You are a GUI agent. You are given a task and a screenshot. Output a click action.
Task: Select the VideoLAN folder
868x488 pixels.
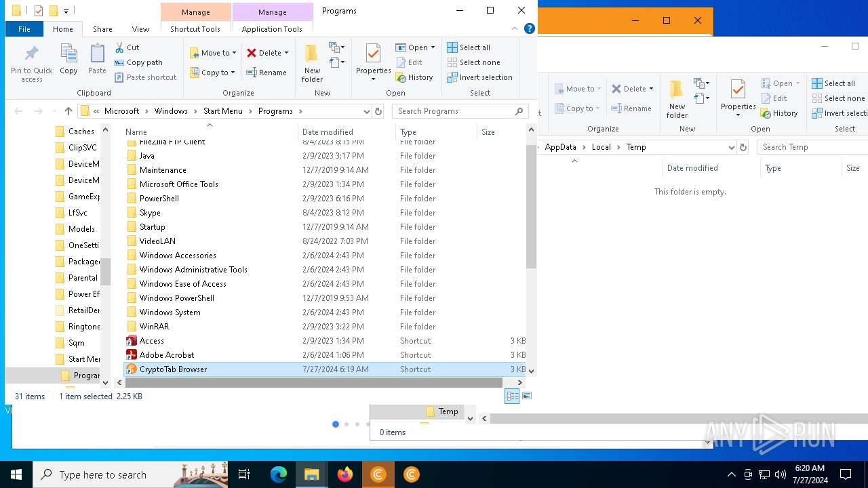click(324, 241)
